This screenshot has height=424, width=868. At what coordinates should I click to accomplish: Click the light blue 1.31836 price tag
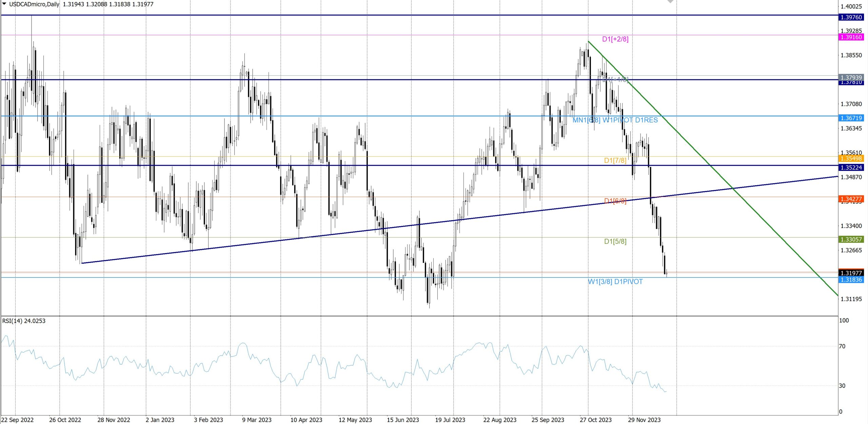point(851,280)
